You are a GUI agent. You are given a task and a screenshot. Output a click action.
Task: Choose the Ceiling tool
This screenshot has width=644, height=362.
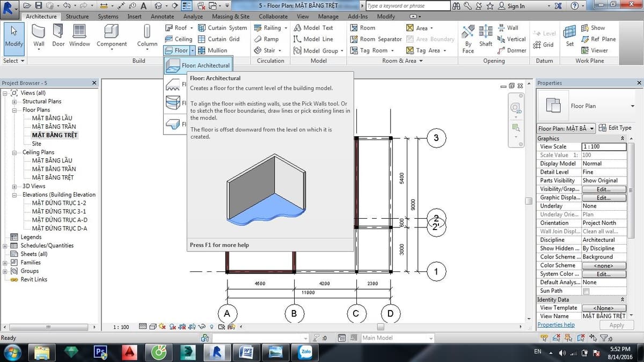pyautogui.click(x=178, y=39)
